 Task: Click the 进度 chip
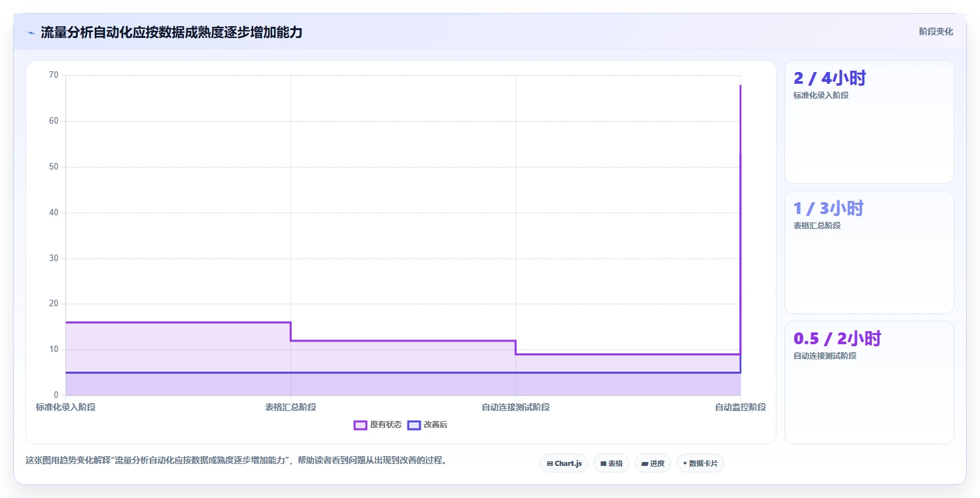(653, 463)
